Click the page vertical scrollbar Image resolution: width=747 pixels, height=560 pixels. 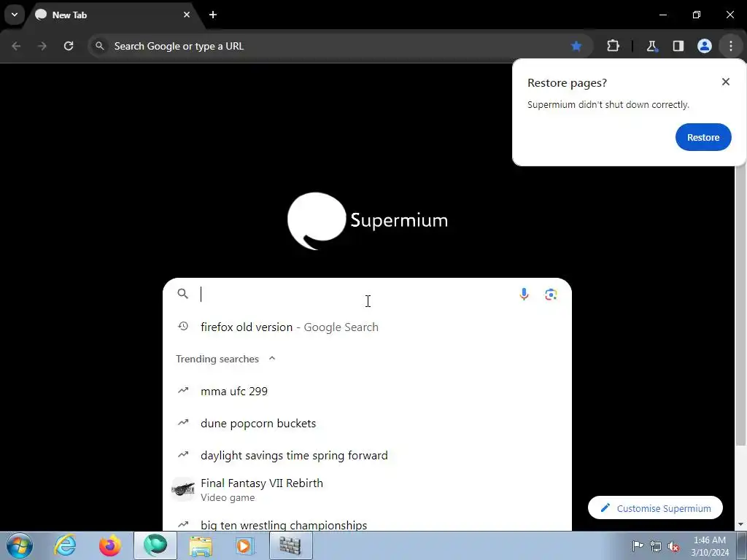740,305
